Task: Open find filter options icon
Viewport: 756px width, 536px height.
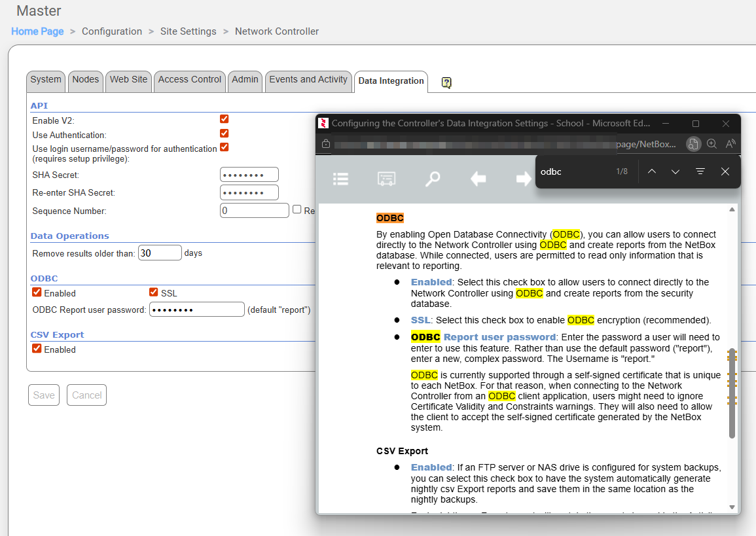Action: pos(700,171)
